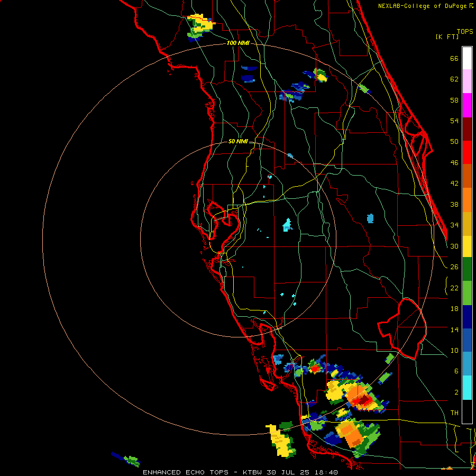This screenshot has width=476, height=476.
Task: Click the large orange echo near bottom
Action: point(350,433)
